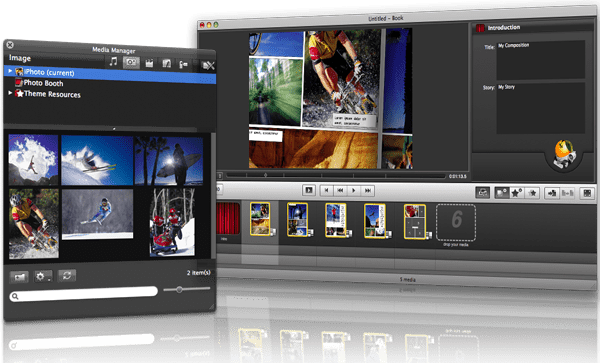Switch Media Manager to the music note tab

click(x=113, y=61)
